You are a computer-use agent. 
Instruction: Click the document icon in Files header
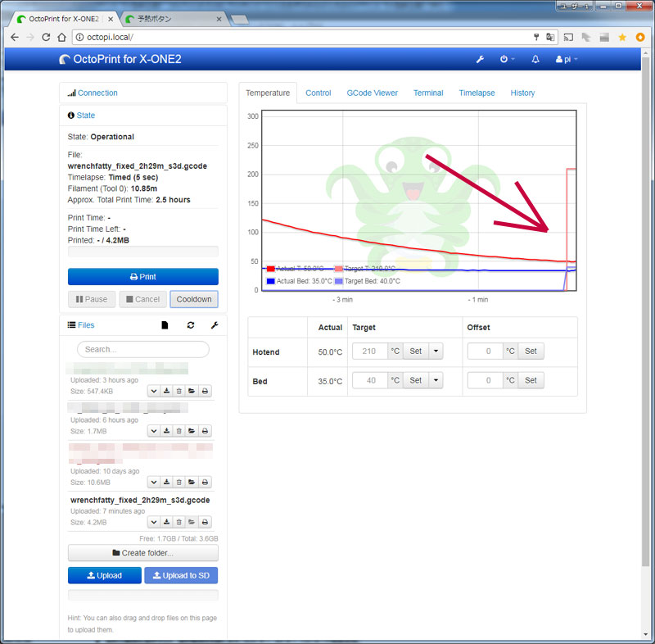click(165, 325)
